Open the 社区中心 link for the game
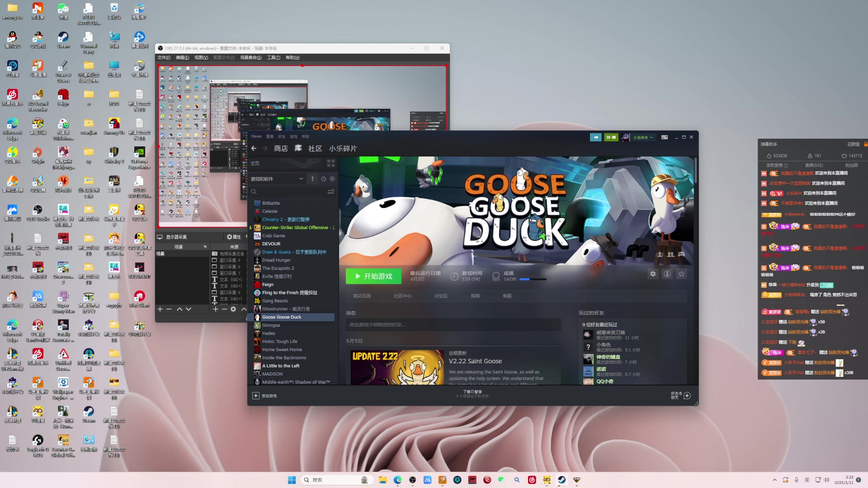 402,296
